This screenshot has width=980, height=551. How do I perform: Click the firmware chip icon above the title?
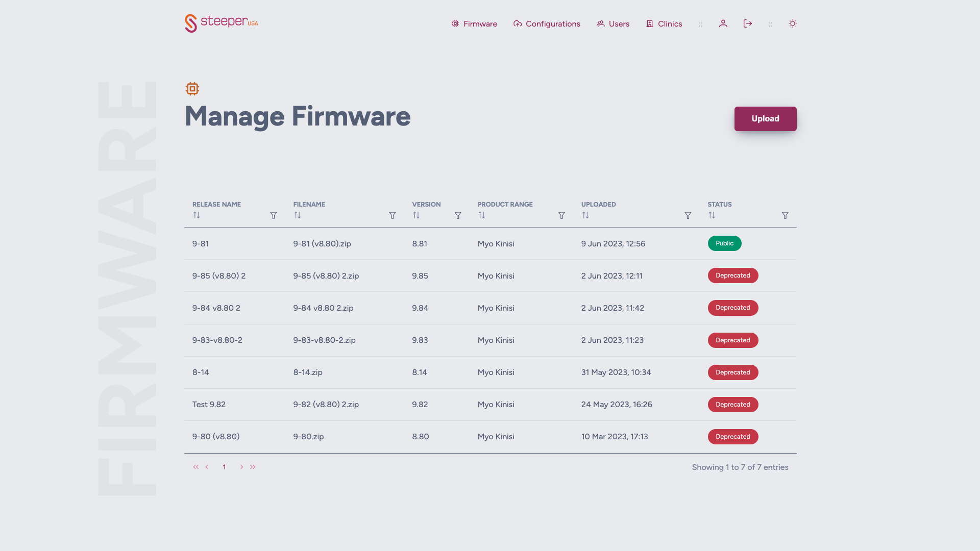(192, 89)
